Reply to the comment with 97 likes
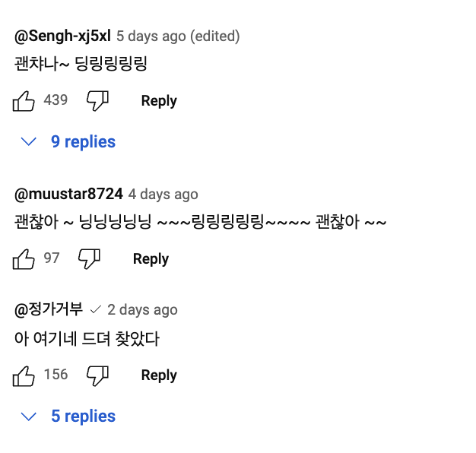 (151, 259)
